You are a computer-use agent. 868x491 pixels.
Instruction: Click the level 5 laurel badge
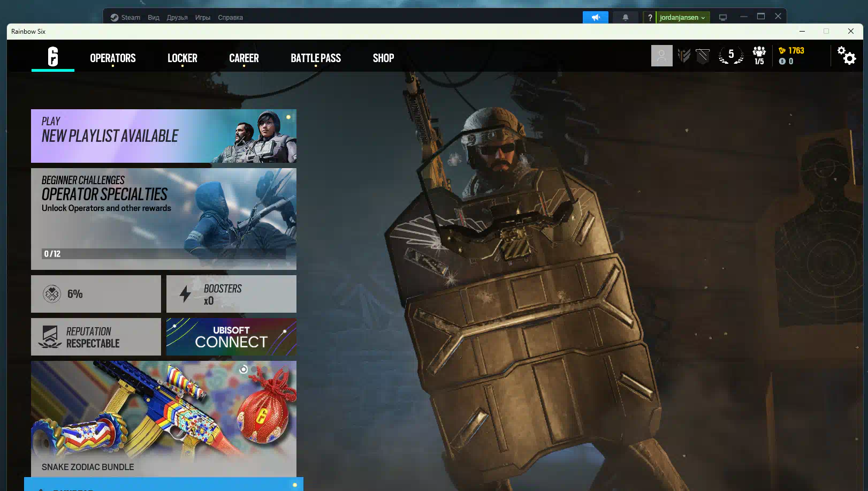[x=730, y=55]
